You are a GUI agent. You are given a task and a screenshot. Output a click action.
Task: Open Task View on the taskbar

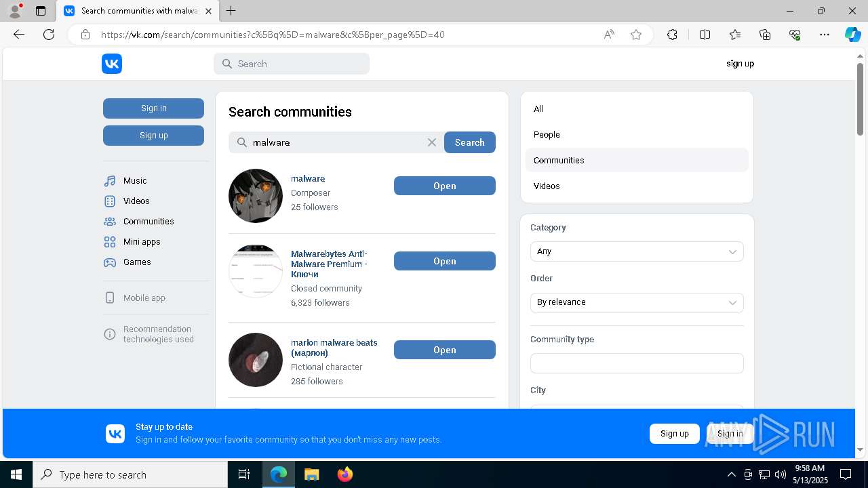click(244, 474)
